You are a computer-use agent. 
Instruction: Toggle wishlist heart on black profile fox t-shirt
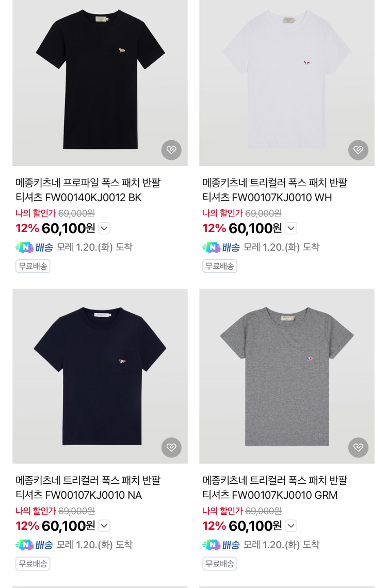pyautogui.click(x=171, y=150)
